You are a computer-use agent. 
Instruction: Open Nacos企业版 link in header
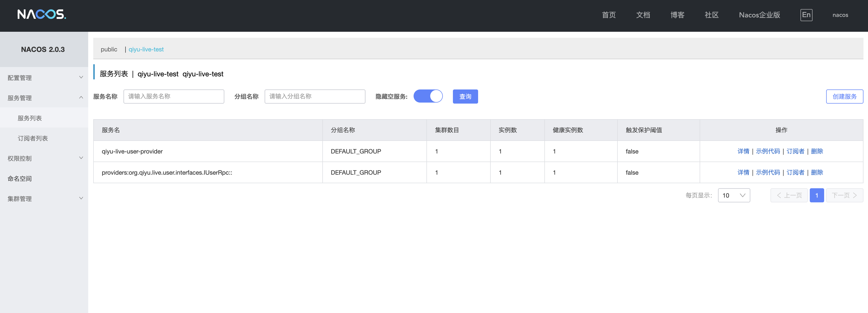760,15
